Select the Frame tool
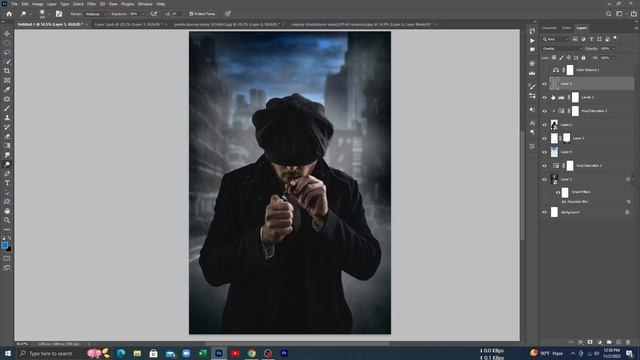Viewport: 640px width, 360px height. point(7,80)
